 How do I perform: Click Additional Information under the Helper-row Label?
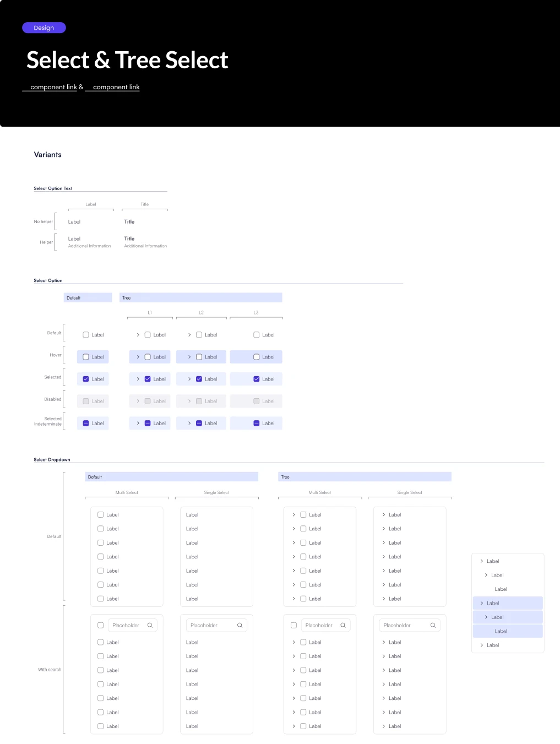pyautogui.click(x=90, y=246)
